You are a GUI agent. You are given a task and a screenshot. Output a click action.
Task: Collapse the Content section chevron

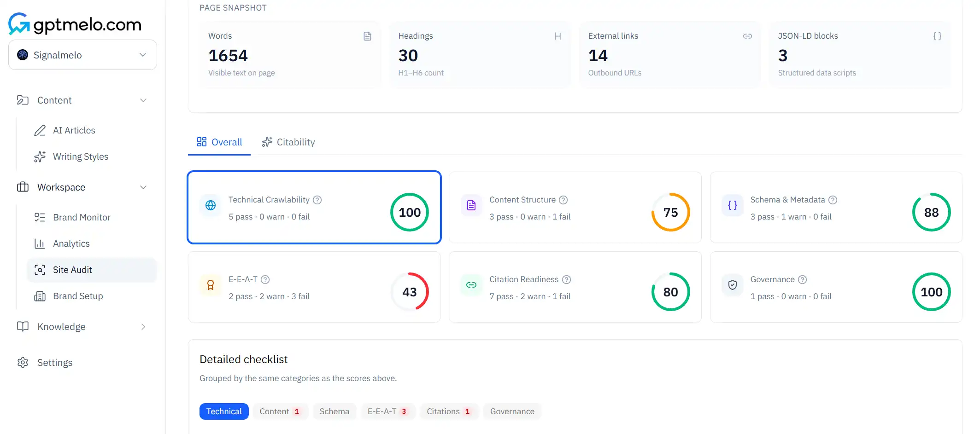pos(143,100)
